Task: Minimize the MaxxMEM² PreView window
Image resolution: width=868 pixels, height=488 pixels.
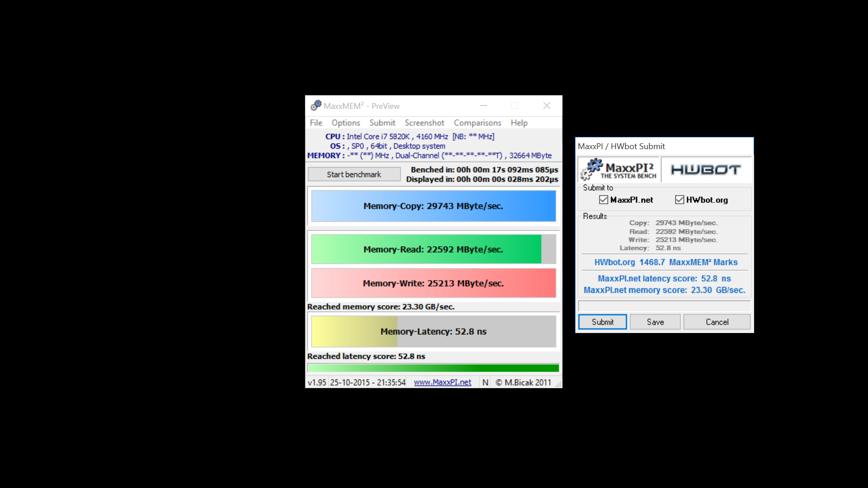Action: click(x=483, y=106)
